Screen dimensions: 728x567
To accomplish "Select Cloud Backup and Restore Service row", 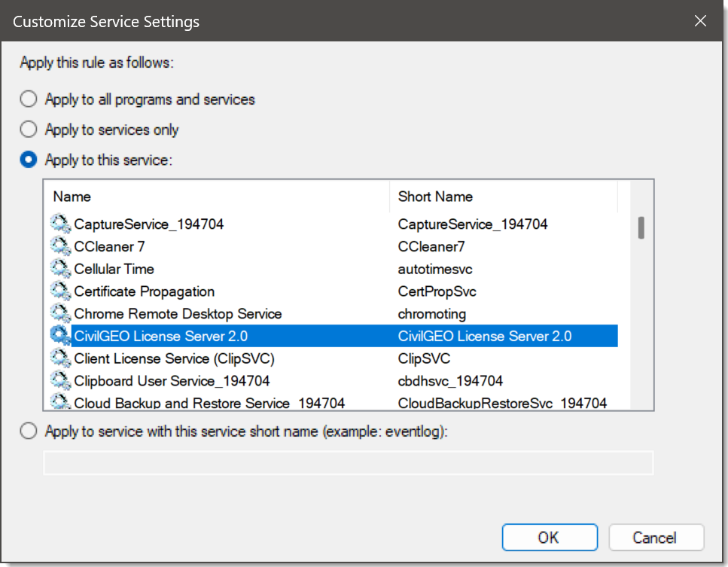I will (209, 403).
